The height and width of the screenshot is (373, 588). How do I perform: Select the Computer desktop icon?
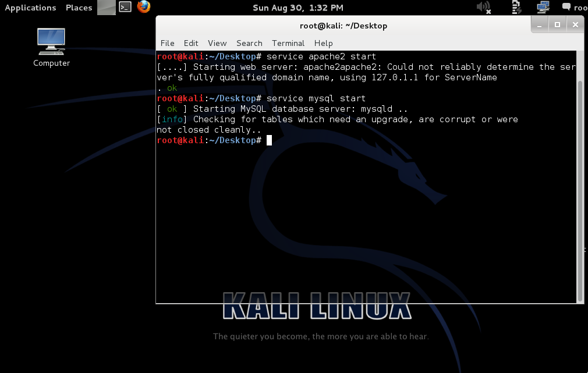coord(51,47)
